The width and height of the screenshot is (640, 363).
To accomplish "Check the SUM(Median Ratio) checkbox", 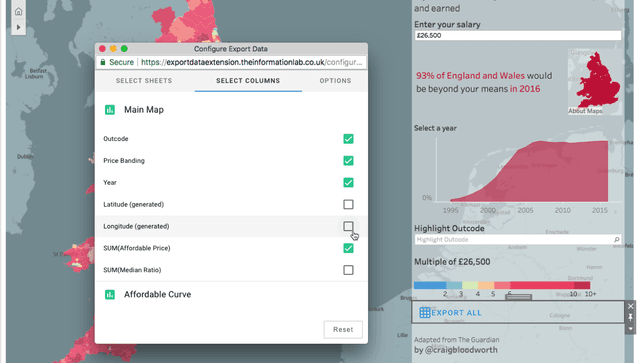I will (x=348, y=270).
